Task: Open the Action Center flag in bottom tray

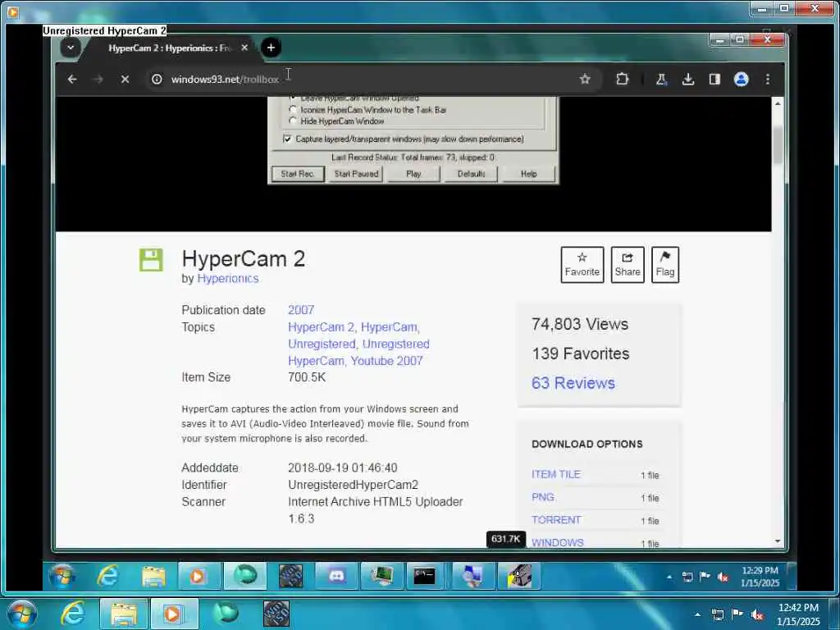Action: click(737, 614)
